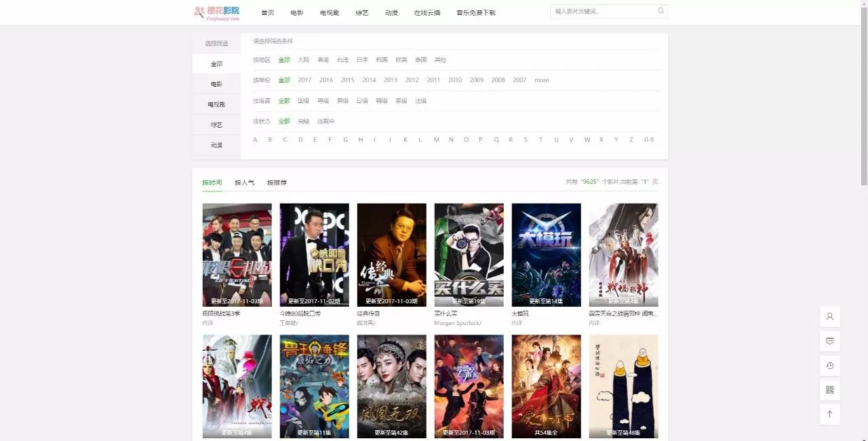Filter by year 2014
The width and height of the screenshot is (868, 441).
click(x=369, y=80)
